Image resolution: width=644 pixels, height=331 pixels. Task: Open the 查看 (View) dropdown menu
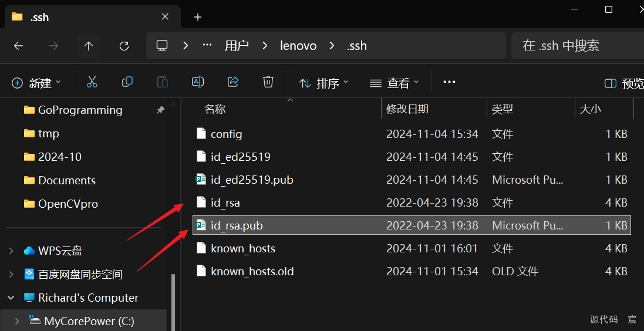pyautogui.click(x=394, y=83)
